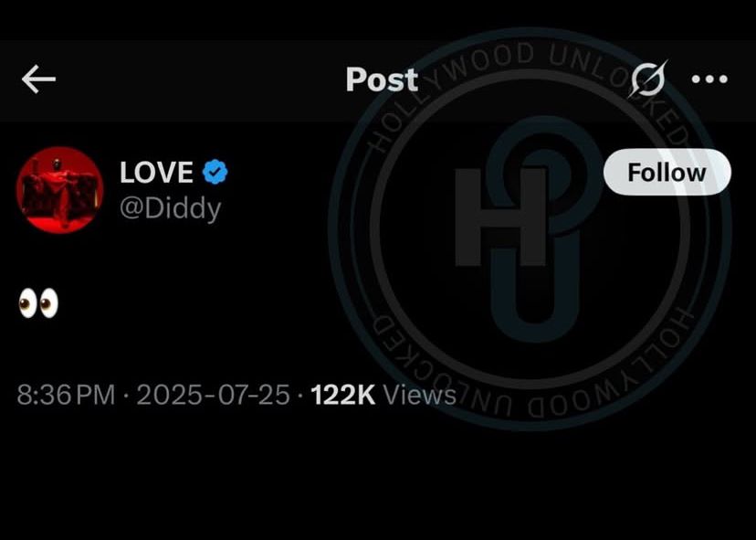756x540 pixels.
Task: Click the left eye of the emoji
Action: pyautogui.click(x=27, y=304)
